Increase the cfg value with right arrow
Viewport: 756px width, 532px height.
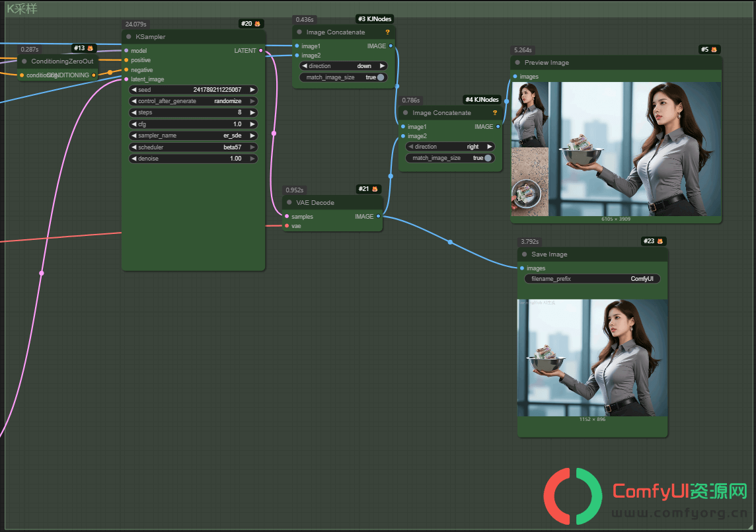252,124
